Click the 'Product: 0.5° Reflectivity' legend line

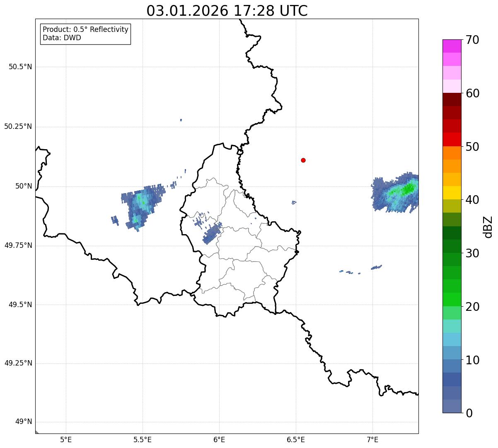click(85, 29)
